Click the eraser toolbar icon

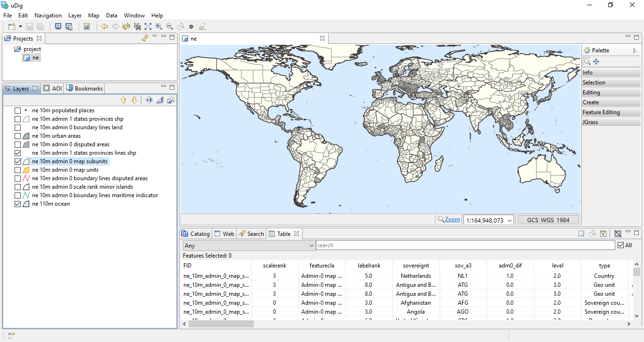point(202,26)
